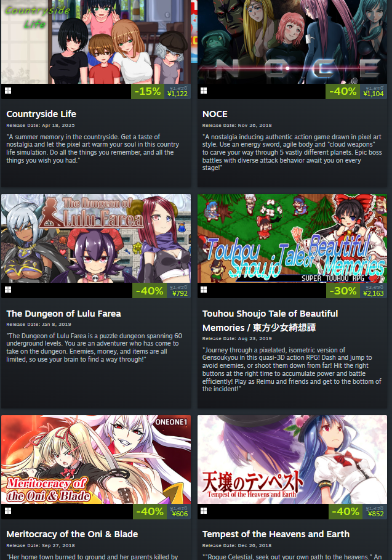The width and height of the screenshot is (392, 560).
Task: Click Windows icon under Tempest banner
Action: click(204, 511)
